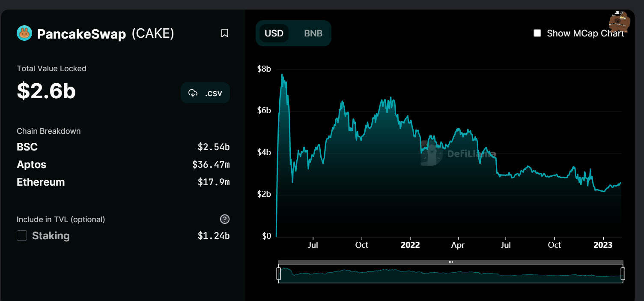Click the mini overview chart in the range selector
The width and height of the screenshot is (644, 301).
[450, 274]
